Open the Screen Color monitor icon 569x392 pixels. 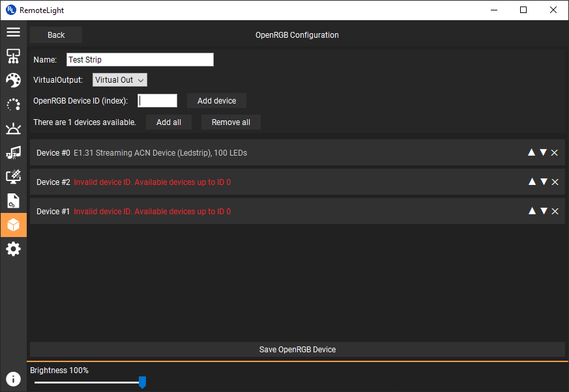14,176
